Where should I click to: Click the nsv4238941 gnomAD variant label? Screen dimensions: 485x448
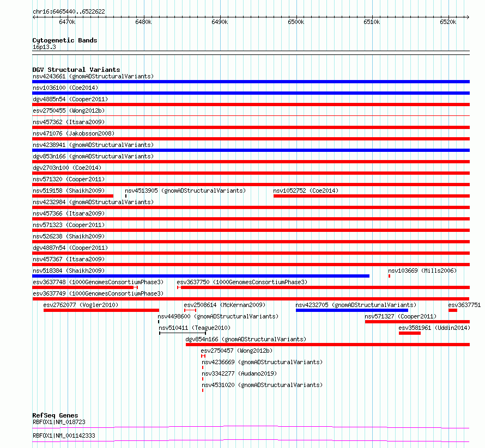tap(93, 145)
